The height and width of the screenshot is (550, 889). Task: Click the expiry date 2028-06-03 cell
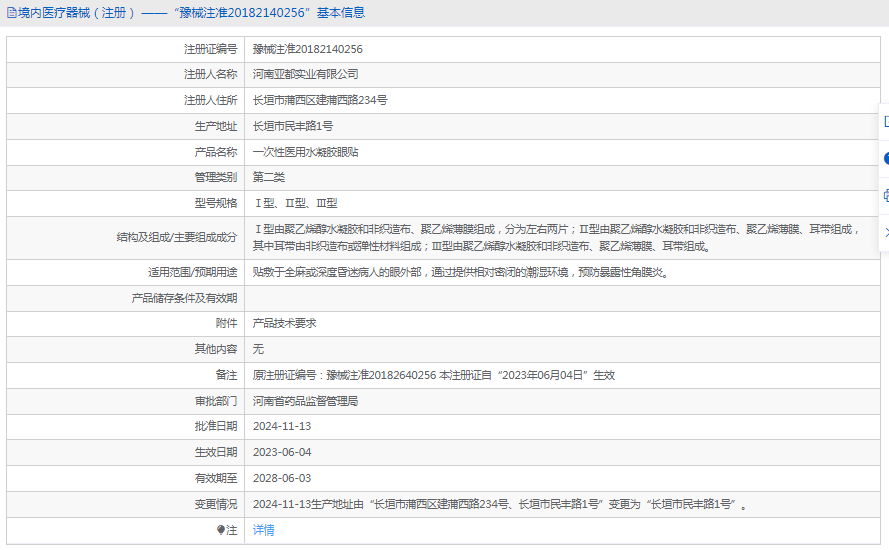282,478
